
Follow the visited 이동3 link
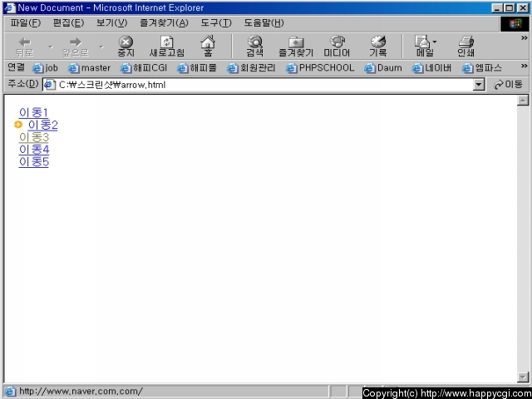coord(34,137)
